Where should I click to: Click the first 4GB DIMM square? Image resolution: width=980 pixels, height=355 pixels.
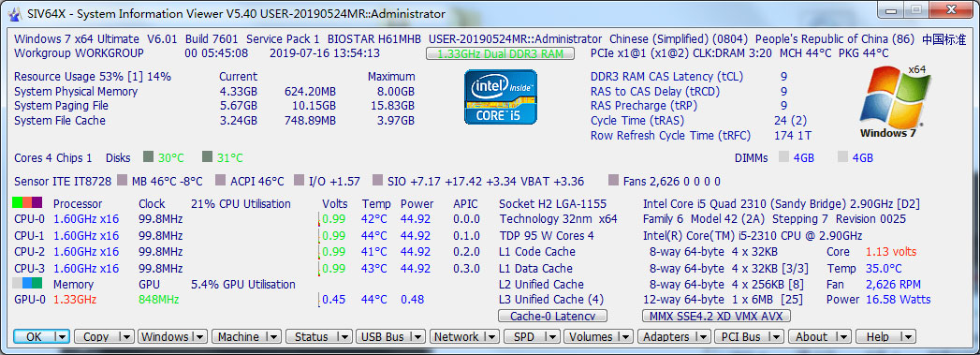tap(783, 156)
